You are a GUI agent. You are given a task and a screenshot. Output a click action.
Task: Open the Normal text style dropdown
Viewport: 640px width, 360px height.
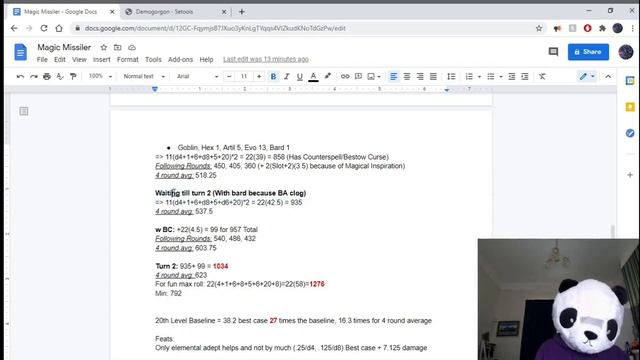point(144,76)
